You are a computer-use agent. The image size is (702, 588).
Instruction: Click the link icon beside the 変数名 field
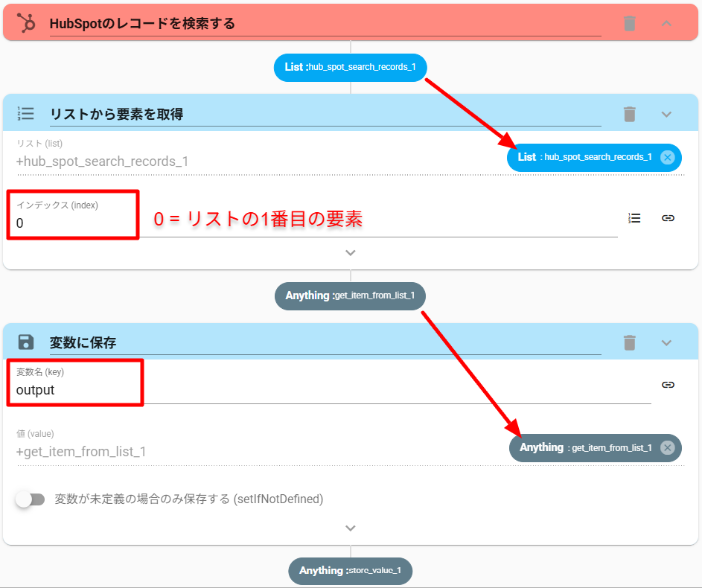coord(668,385)
